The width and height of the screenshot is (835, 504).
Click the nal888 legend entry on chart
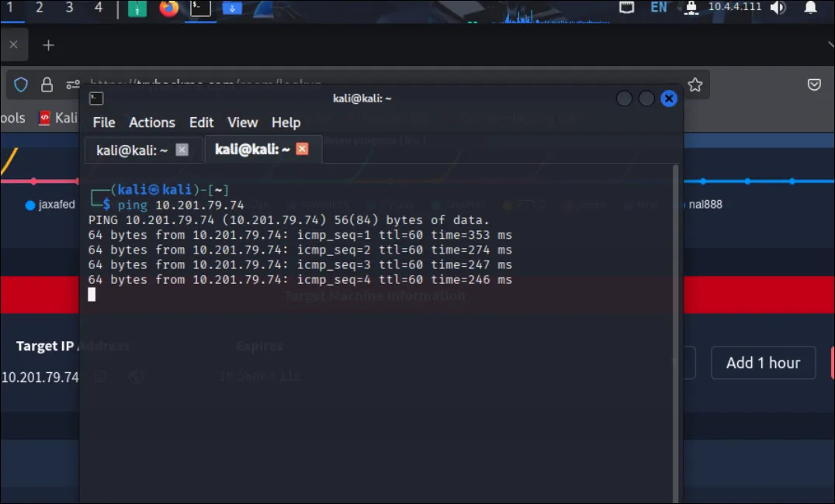click(702, 205)
